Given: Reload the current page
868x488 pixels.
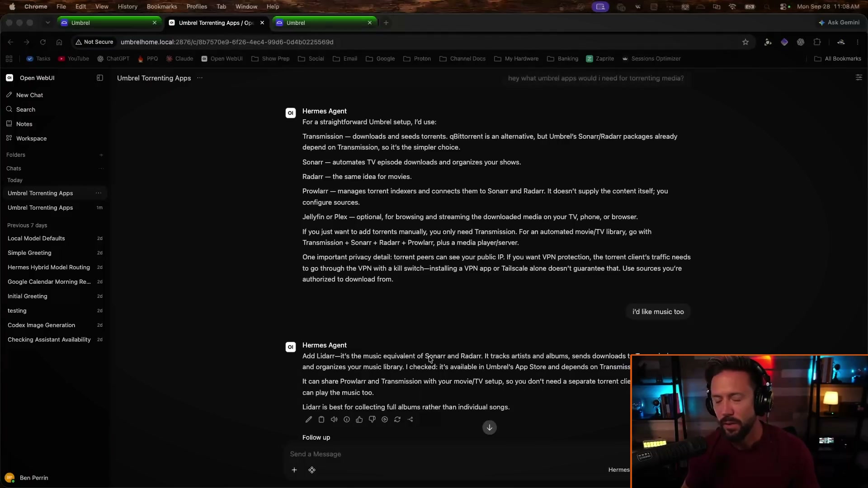Looking at the screenshot, I should 43,42.
